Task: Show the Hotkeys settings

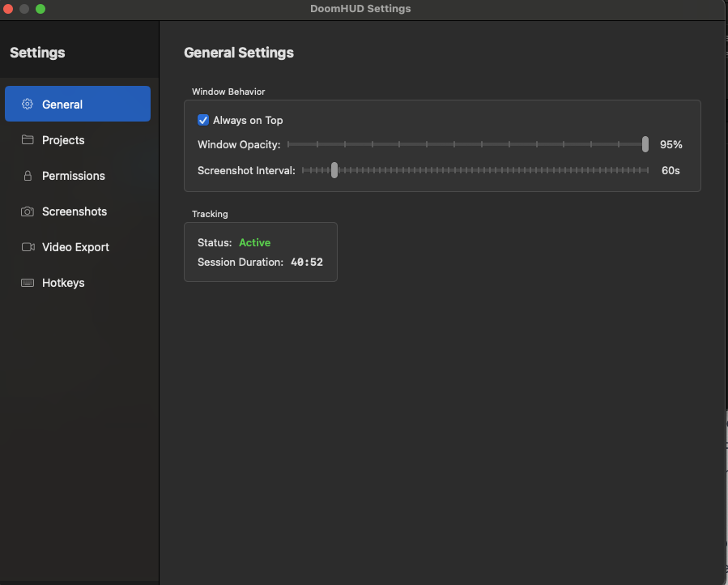Action: click(x=78, y=283)
